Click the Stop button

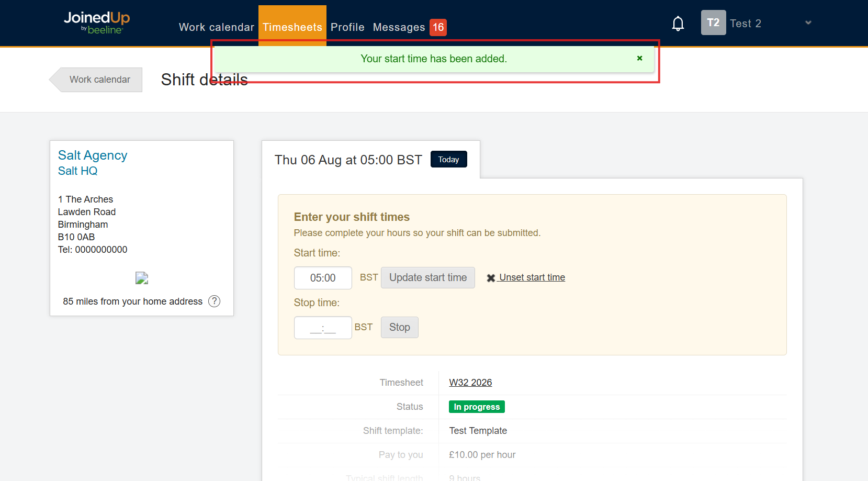400,327
